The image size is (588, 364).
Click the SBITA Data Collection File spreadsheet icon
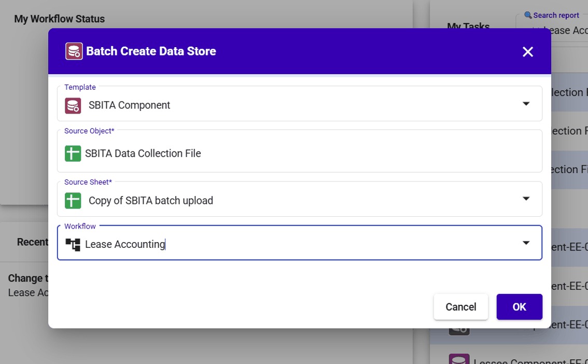pos(73,153)
